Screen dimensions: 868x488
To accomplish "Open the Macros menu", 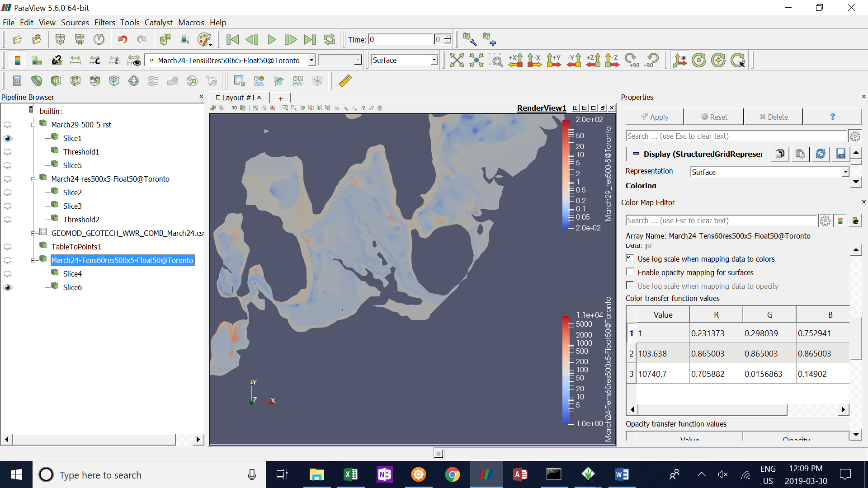I will [191, 23].
